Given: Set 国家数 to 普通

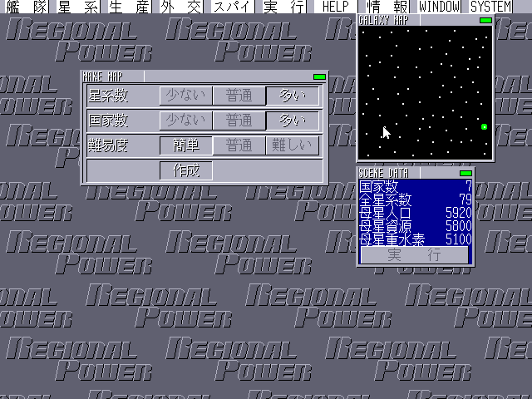Looking at the screenshot, I should pyautogui.click(x=239, y=121).
